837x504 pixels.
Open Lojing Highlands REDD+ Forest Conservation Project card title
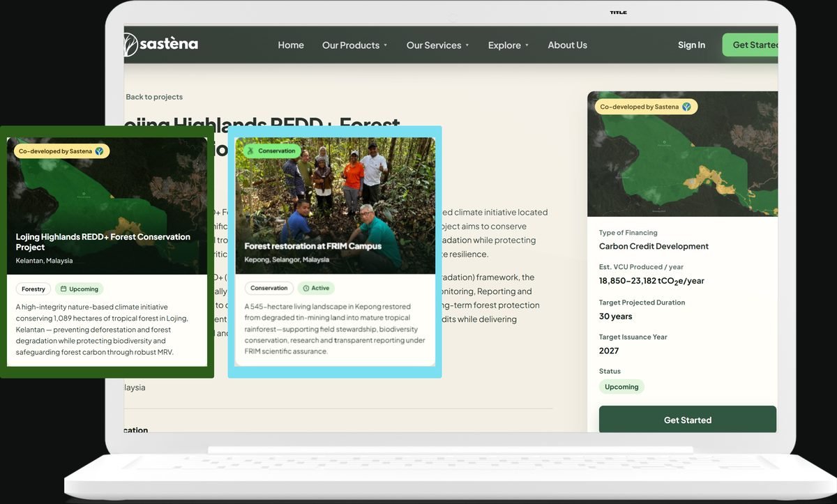point(103,242)
